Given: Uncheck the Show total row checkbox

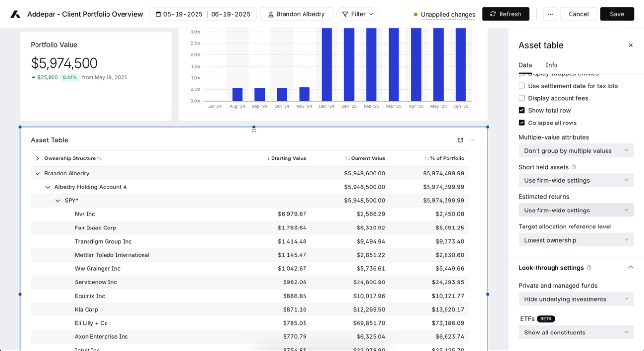Looking at the screenshot, I should tap(522, 110).
